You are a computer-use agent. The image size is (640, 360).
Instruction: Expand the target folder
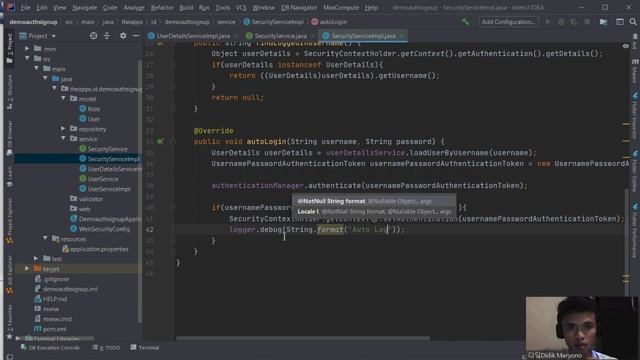27,269
